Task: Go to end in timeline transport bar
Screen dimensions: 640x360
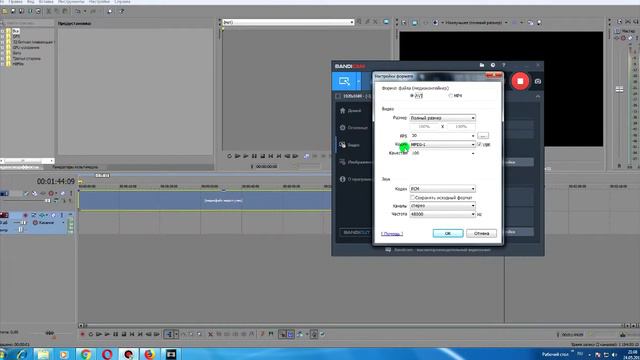Action: [140, 334]
